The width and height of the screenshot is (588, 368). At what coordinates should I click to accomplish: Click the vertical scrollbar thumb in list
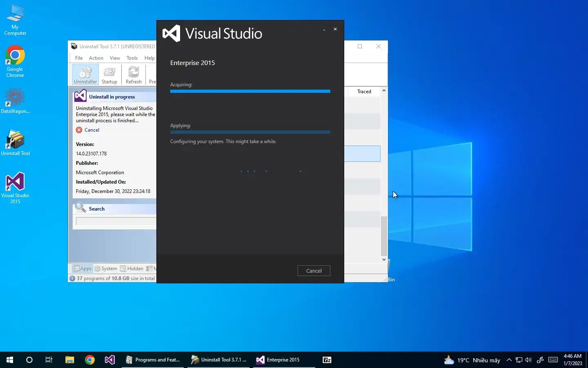point(384,236)
